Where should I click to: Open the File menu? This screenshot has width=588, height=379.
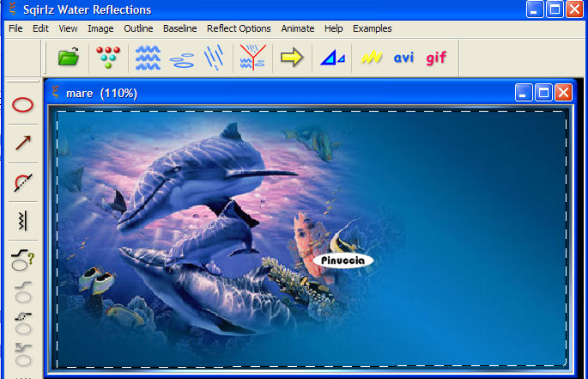15,28
